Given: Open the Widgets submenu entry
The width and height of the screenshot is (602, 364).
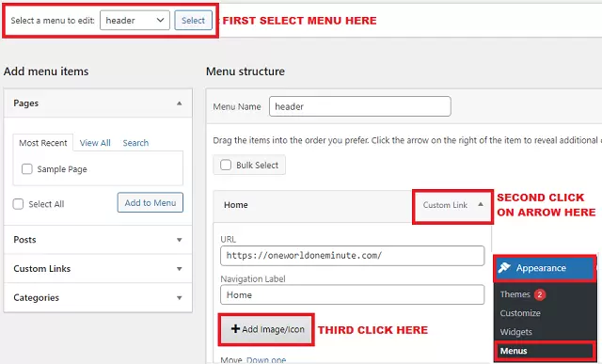Looking at the screenshot, I should (516, 332).
